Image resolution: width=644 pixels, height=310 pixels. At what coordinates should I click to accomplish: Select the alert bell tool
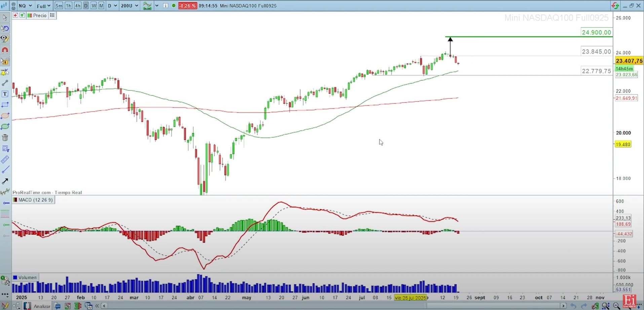[x=5, y=72]
